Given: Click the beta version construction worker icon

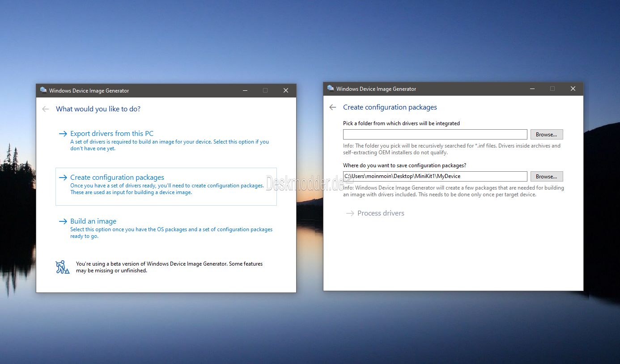Looking at the screenshot, I should (x=62, y=267).
